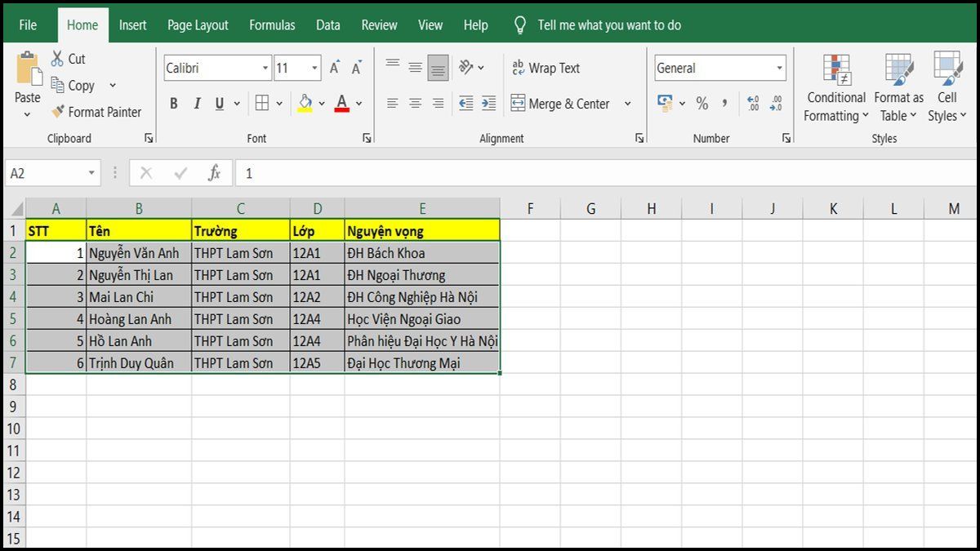Open Cell Styles gallery
The height and width of the screenshot is (551, 980).
click(947, 88)
